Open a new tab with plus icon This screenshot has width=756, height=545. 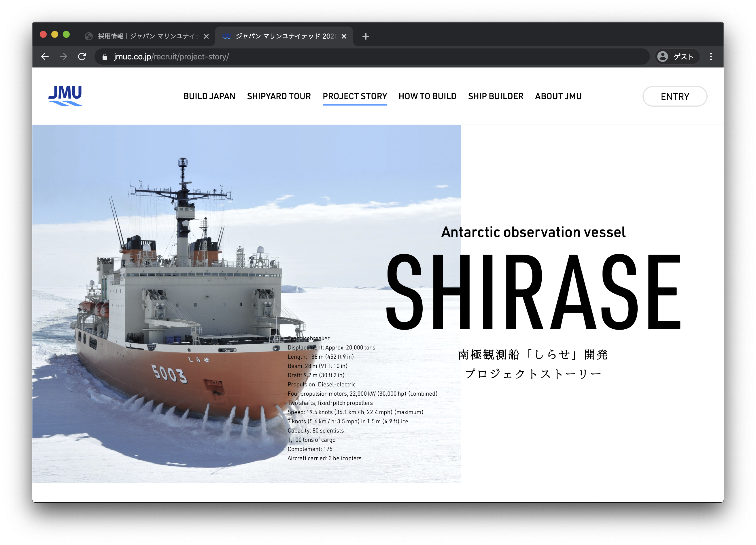tap(366, 36)
